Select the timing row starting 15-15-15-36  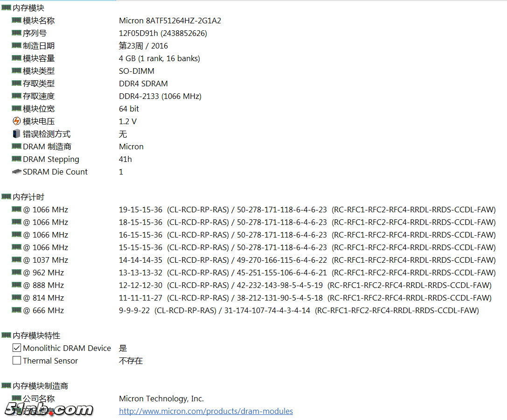(307, 248)
